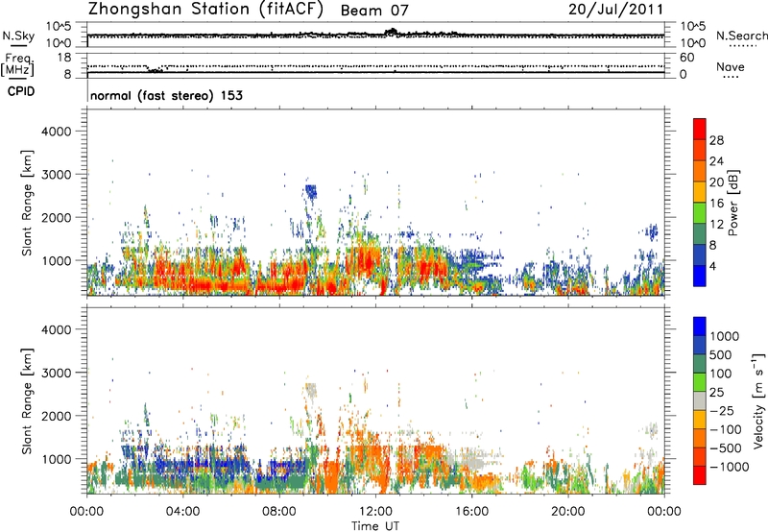This screenshot has height=532, width=768.
Task: Click '4000' on the velocity panel range axis
Action: click(x=57, y=329)
